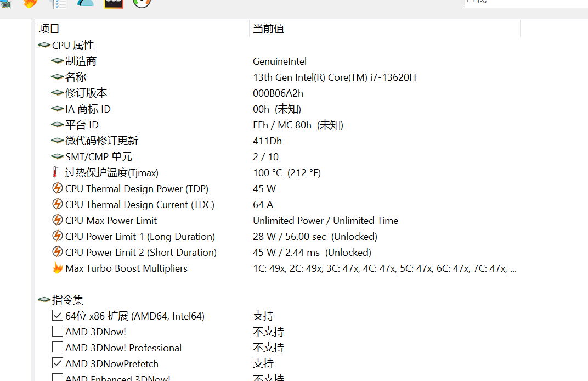Select the chip icon beside SMT/CMP 单元

point(57,156)
